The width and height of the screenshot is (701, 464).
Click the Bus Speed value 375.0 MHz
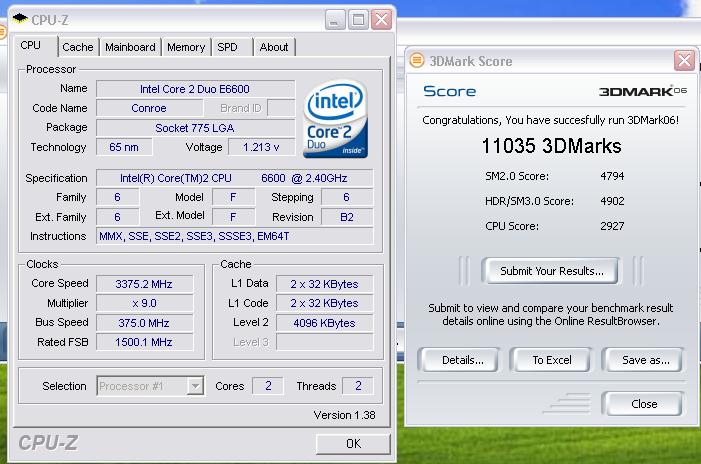click(144, 323)
